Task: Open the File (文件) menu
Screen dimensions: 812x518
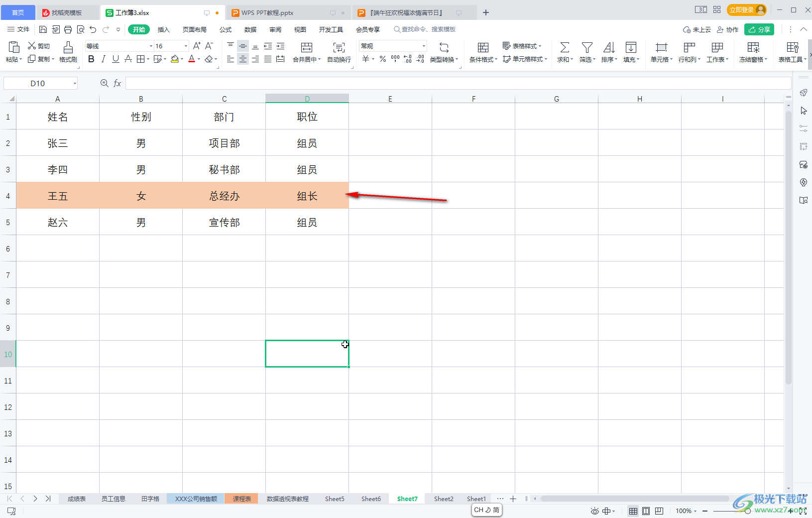Action: [18, 30]
